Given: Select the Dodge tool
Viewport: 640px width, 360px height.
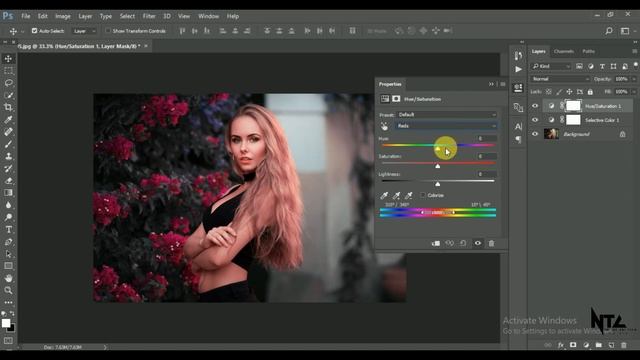Looking at the screenshot, I should pos(8,217).
